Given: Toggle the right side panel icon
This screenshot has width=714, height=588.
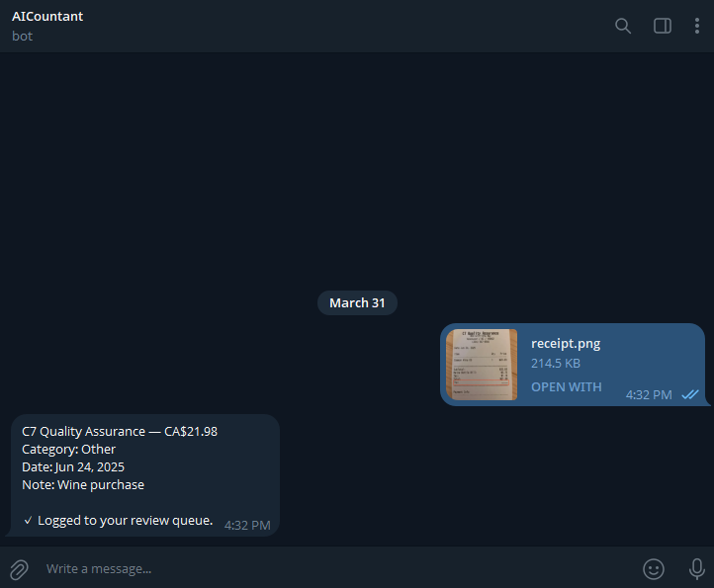Looking at the screenshot, I should 663,26.
